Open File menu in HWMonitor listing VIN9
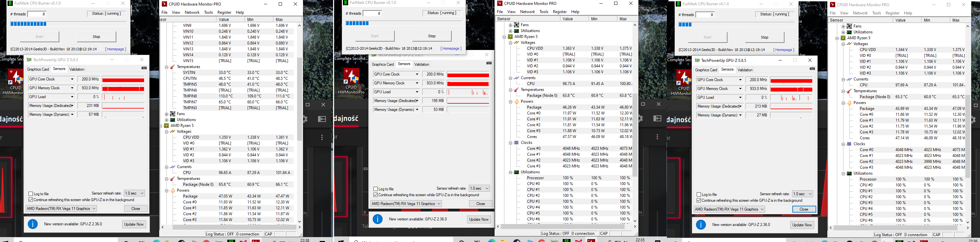 click(x=164, y=12)
